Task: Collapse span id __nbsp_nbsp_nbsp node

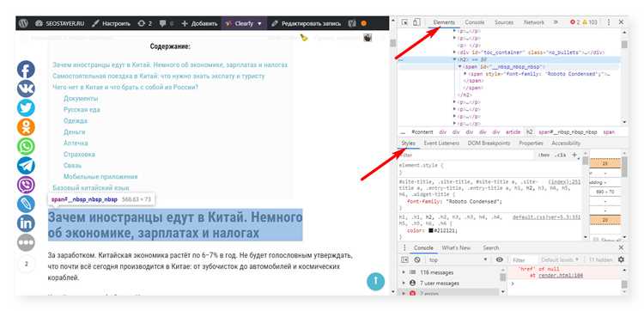Action: [x=460, y=66]
